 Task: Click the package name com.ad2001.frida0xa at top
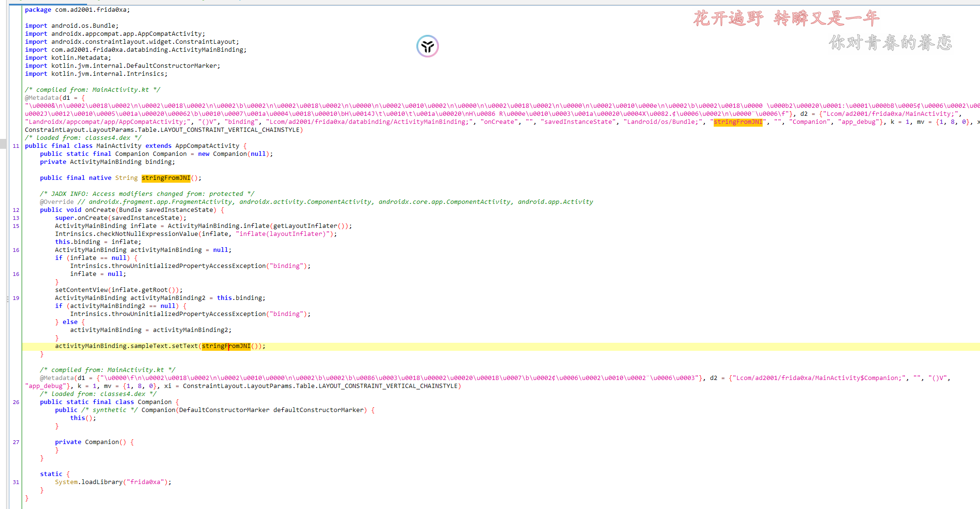tap(92, 10)
